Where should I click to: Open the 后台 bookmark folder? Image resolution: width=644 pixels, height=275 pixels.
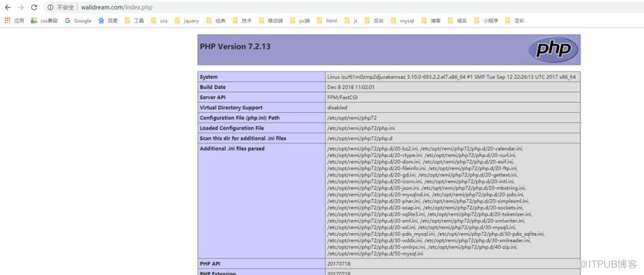tap(374, 20)
